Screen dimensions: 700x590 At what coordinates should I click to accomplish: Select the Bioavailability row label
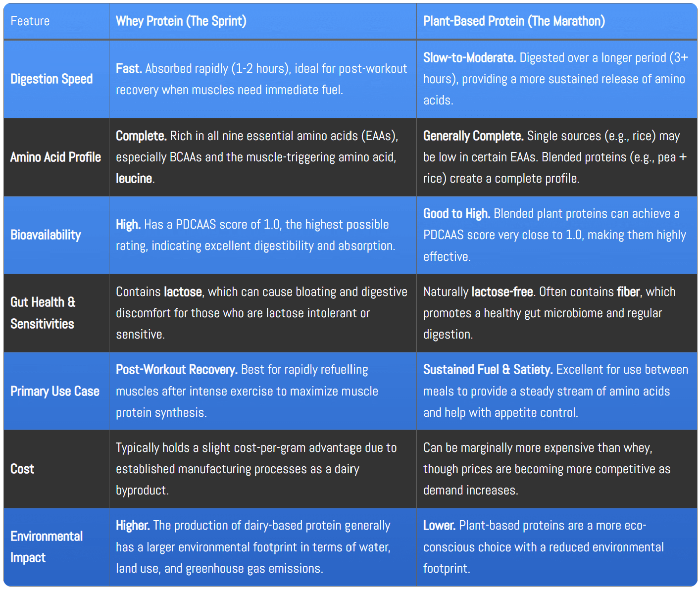tap(46, 235)
